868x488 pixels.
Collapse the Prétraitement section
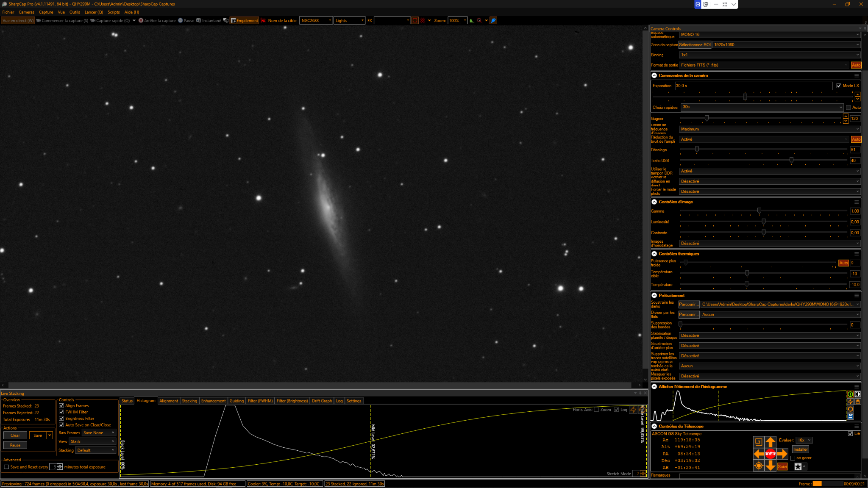(x=654, y=296)
